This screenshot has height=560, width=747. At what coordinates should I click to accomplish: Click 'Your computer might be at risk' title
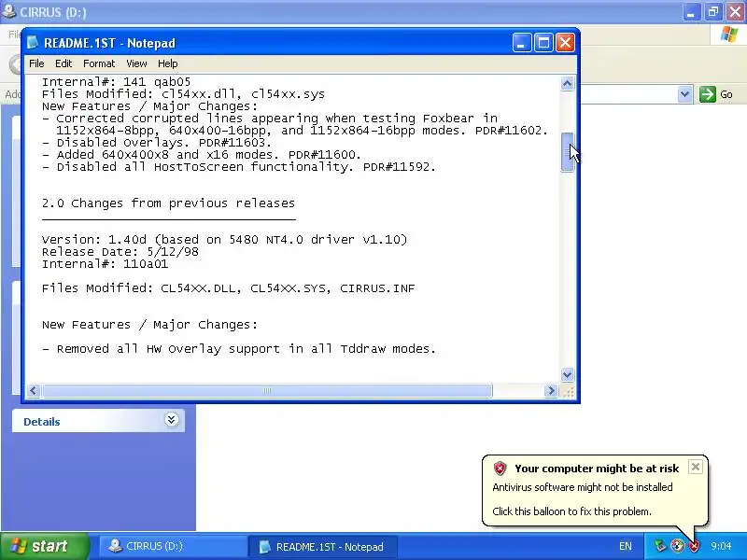[597, 469]
